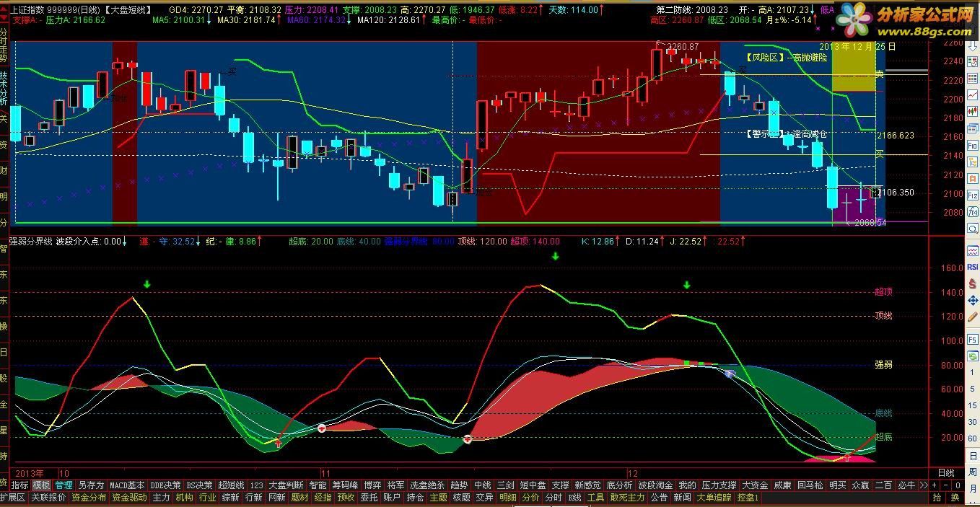Select the 123 template tab
The image size is (980, 507).
click(256, 485)
